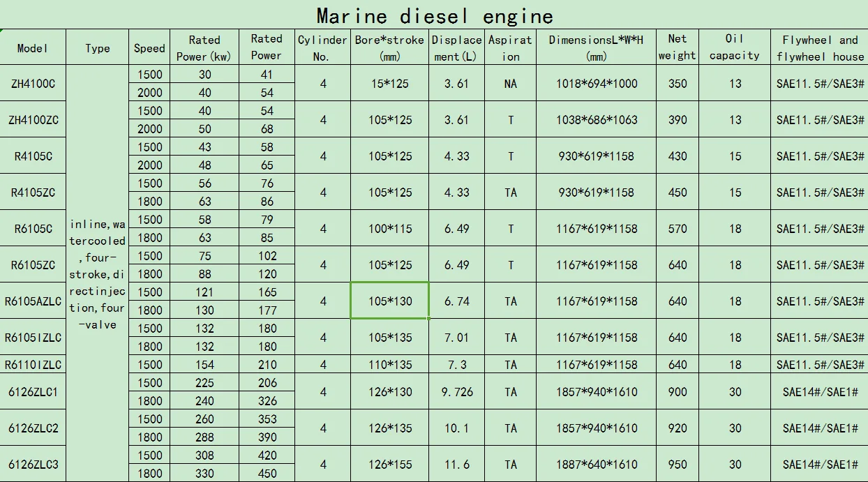This screenshot has width=868, height=482.
Task: Click the merged inline watercooled type cell
Action: coord(98,274)
